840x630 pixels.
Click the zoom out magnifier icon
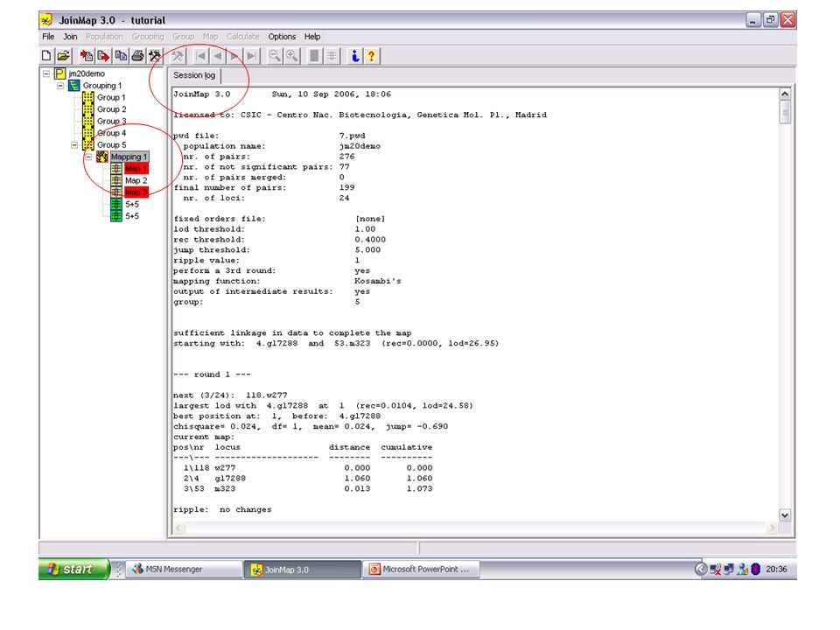coord(274,56)
